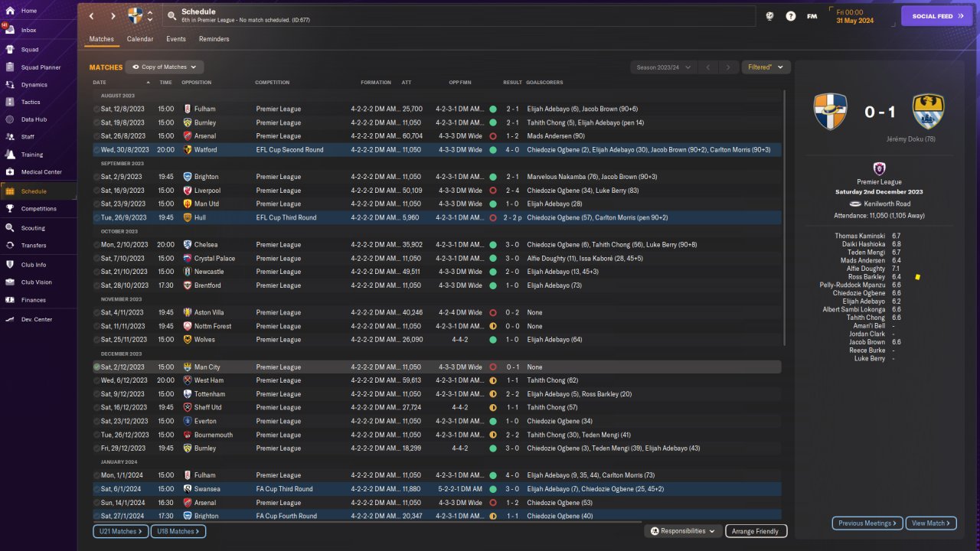Image resolution: width=980 pixels, height=551 pixels.
Task: Click the browser back arrow
Action: pos(92,16)
